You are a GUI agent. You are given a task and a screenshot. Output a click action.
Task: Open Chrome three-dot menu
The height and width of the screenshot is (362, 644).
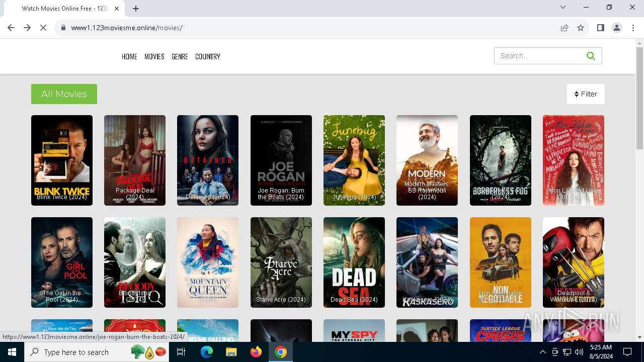(633, 28)
